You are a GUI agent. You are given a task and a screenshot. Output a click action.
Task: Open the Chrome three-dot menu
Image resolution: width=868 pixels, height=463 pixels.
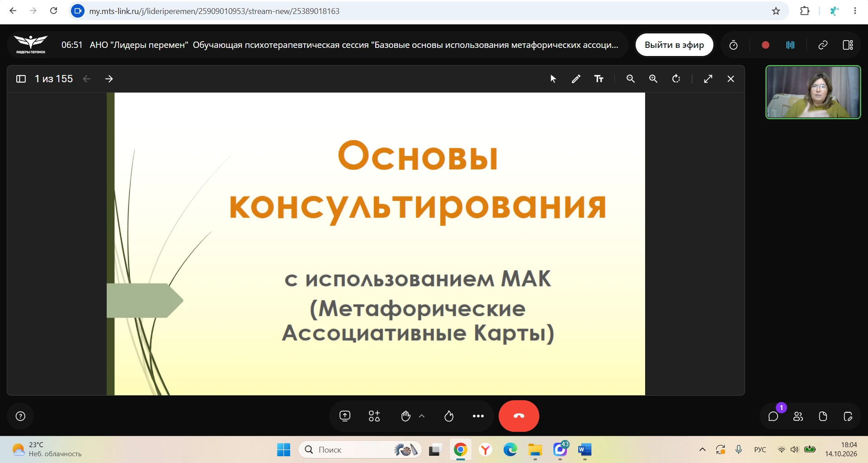pyautogui.click(x=855, y=11)
